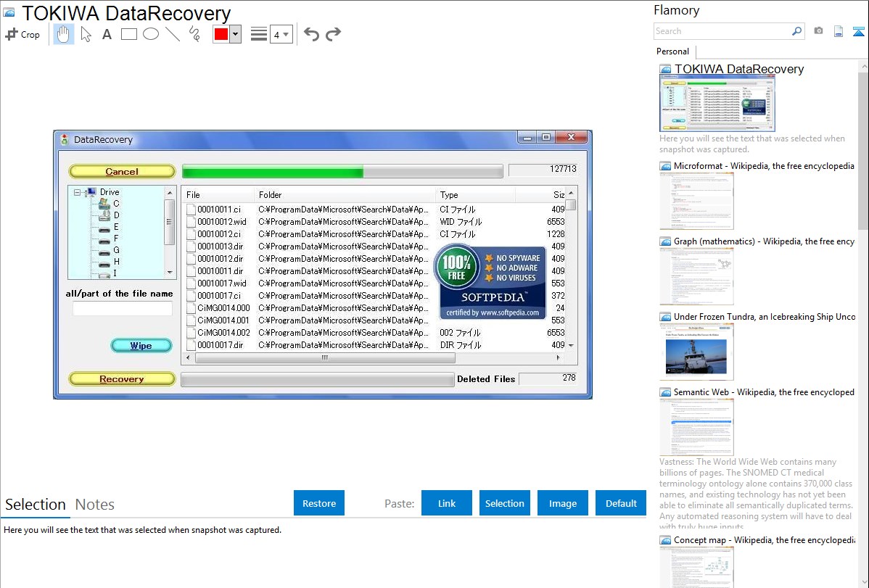Screen dimensions: 869x588
Task: Click the drive tree scroll-down arrow
Action: (170, 272)
